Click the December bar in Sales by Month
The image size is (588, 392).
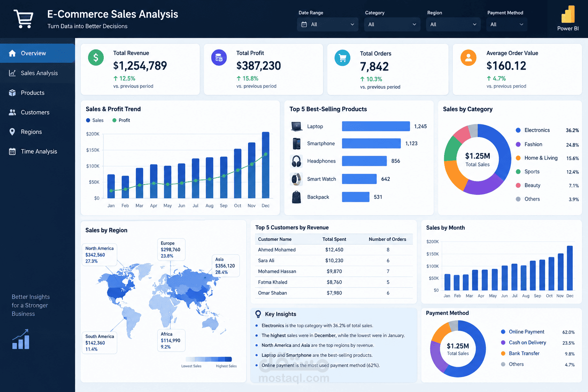[570, 268]
